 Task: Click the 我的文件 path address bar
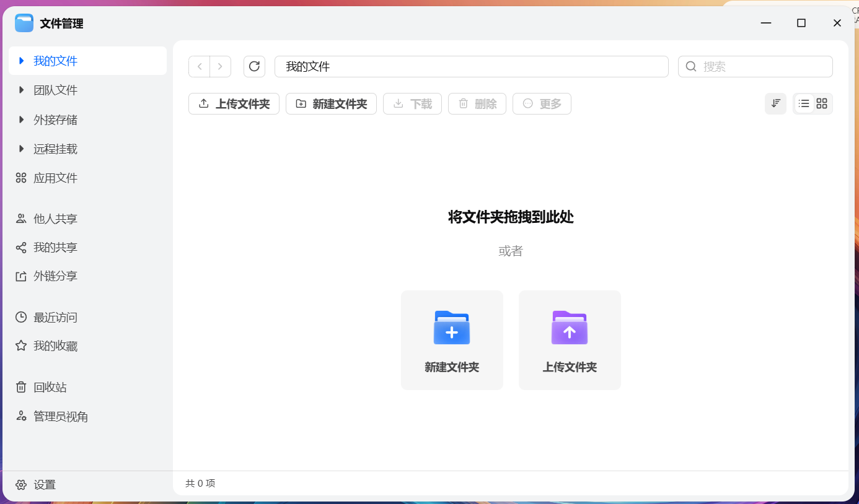pyautogui.click(x=471, y=66)
